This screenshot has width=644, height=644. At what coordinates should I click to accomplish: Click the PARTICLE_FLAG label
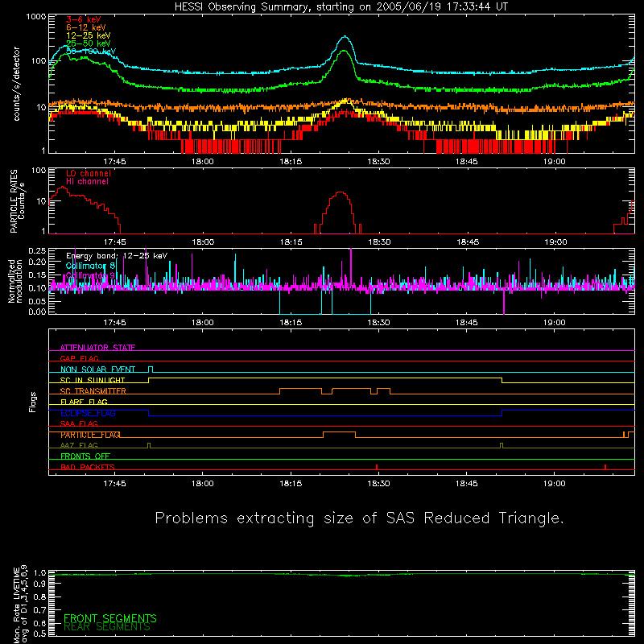click(90, 435)
